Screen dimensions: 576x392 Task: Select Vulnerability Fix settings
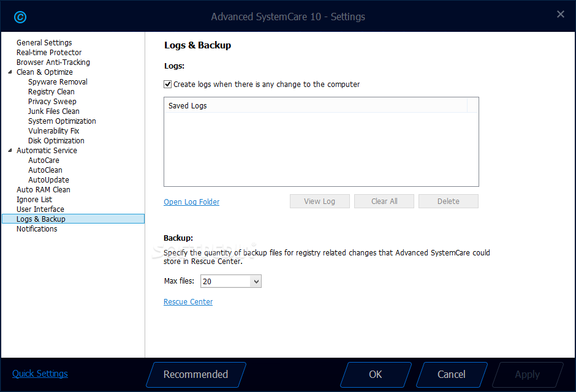[x=54, y=130]
